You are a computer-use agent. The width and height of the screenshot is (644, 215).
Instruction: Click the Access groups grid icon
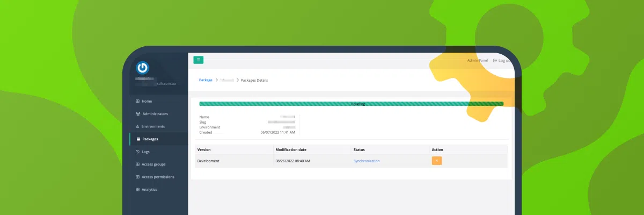137,164
